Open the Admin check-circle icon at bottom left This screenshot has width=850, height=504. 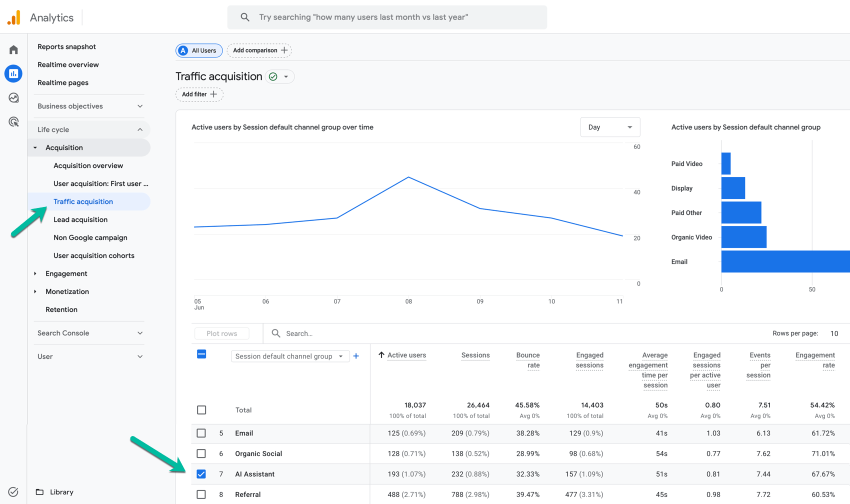click(13, 492)
